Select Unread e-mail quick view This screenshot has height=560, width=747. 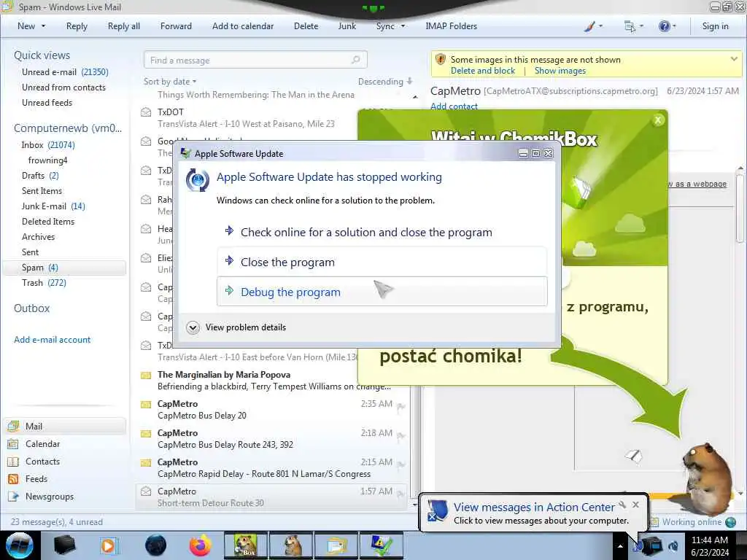pos(65,72)
